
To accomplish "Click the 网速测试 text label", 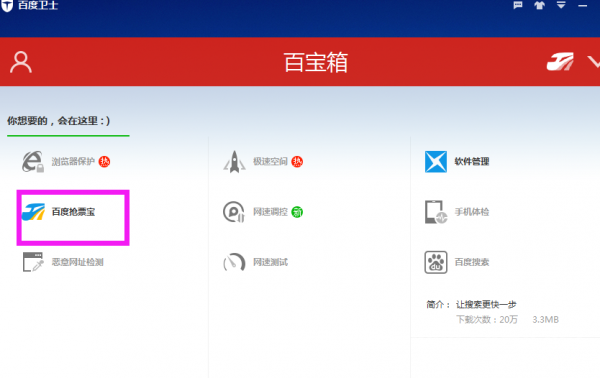I will click(270, 262).
